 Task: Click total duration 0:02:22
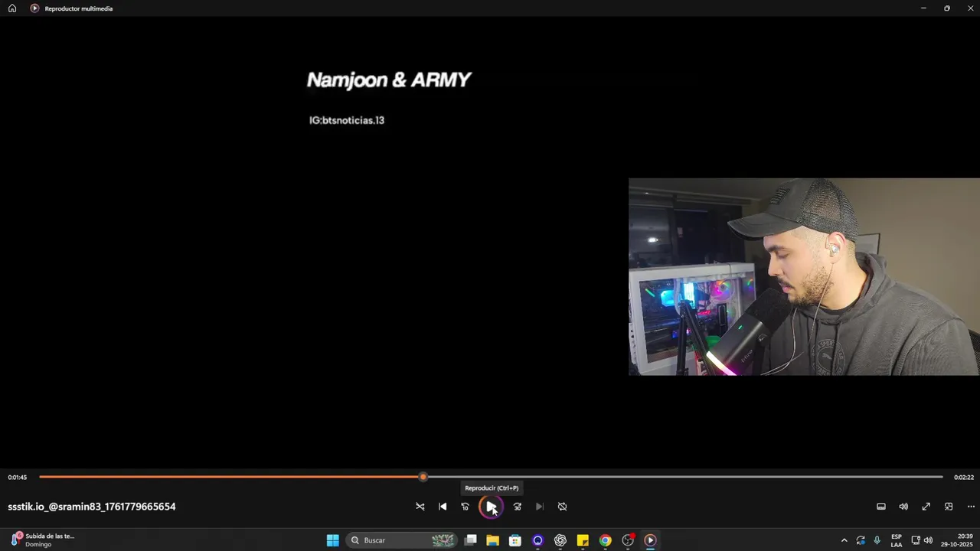click(964, 478)
